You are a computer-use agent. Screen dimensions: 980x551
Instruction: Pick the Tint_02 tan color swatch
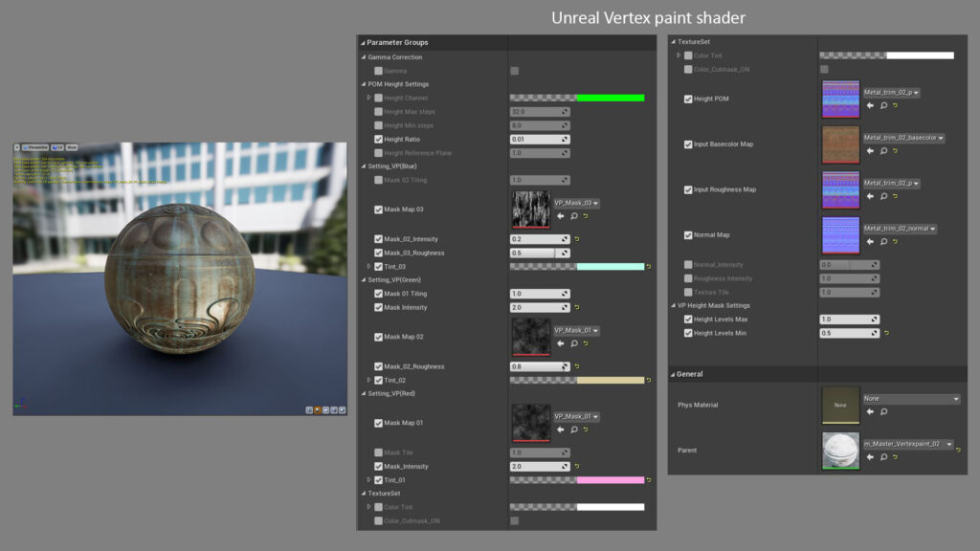pyautogui.click(x=610, y=381)
